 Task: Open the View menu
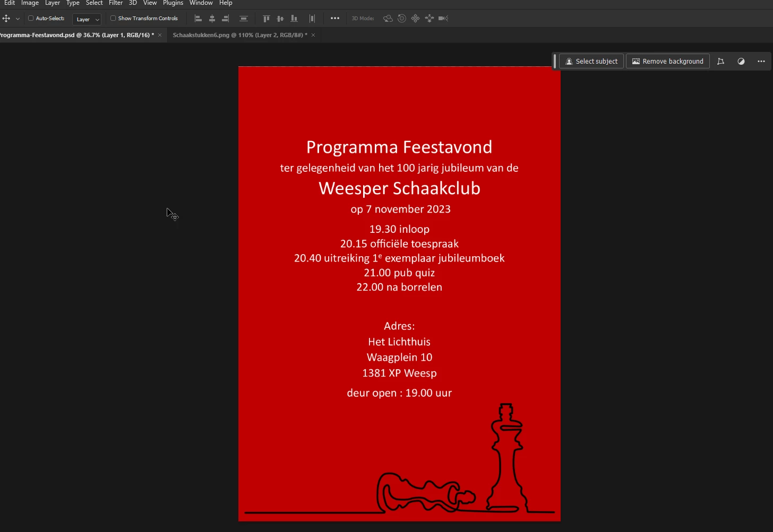pyautogui.click(x=150, y=3)
